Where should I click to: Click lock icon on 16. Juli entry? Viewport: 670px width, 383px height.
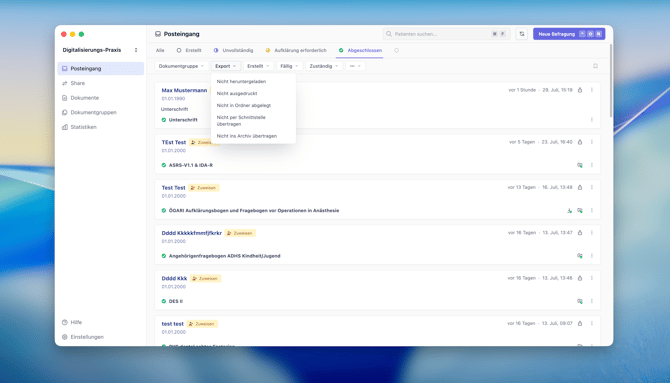[580, 187]
